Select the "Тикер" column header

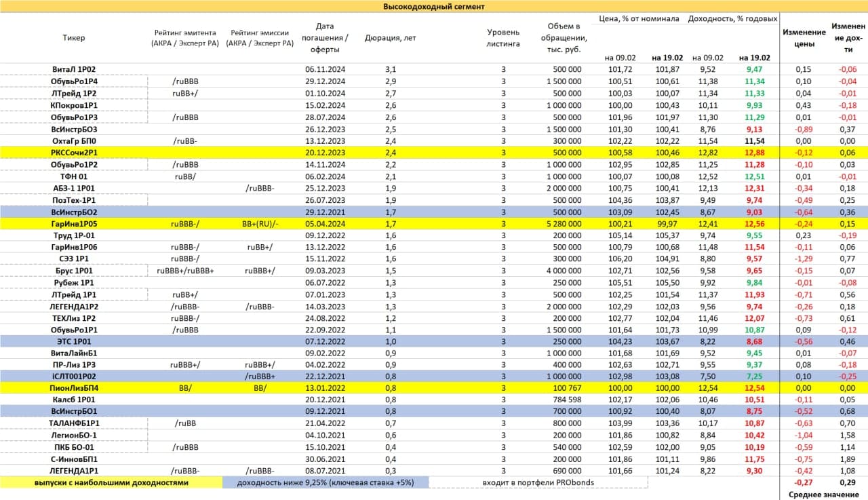74,38
